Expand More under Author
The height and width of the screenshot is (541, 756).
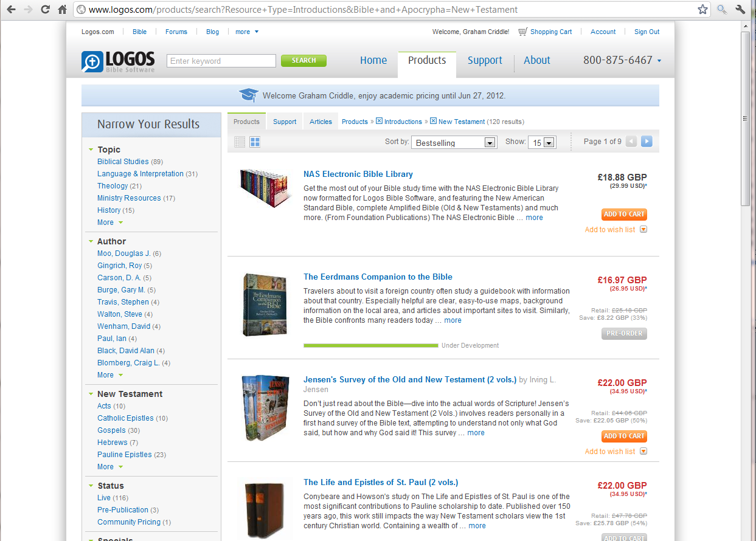pyautogui.click(x=110, y=375)
